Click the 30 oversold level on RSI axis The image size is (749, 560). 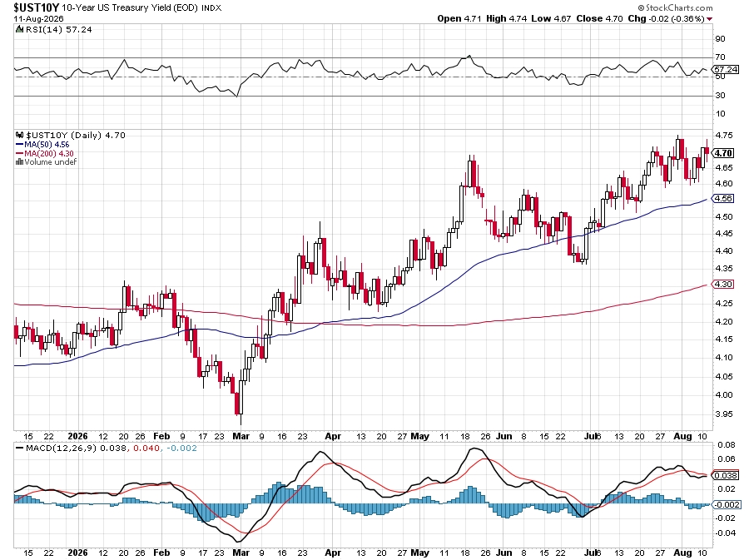720,96
